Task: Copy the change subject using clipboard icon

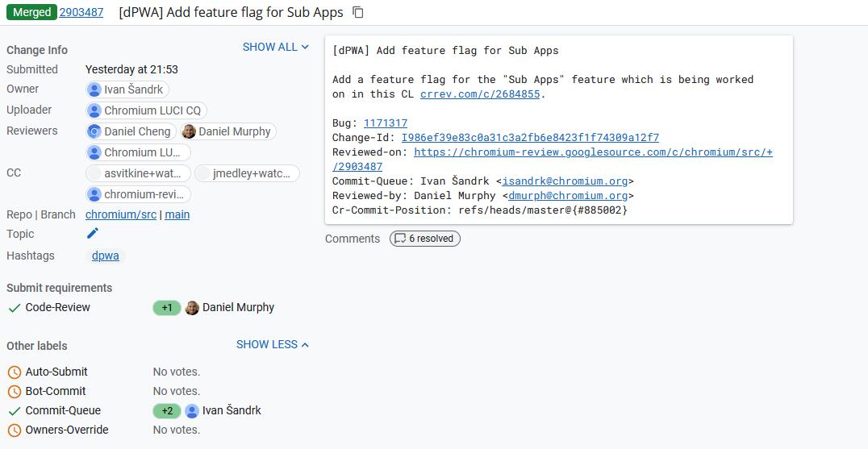Action: click(358, 12)
